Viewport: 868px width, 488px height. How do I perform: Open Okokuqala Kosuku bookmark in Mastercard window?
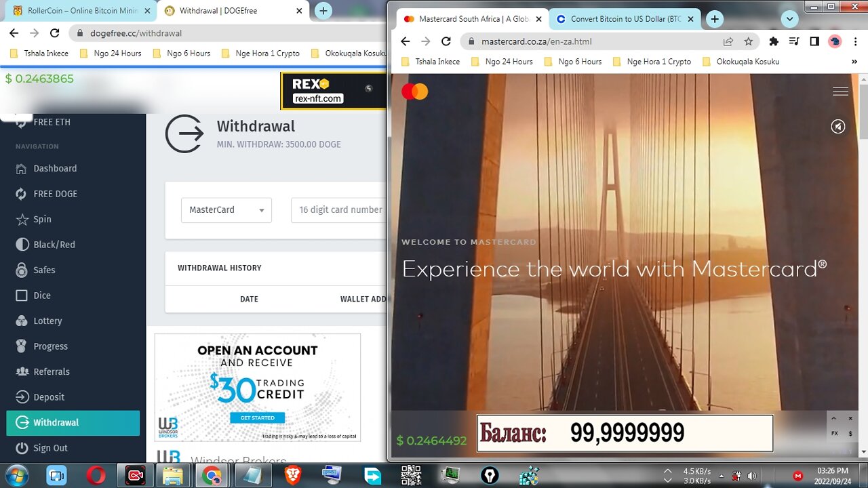pyautogui.click(x=741, y=61)
